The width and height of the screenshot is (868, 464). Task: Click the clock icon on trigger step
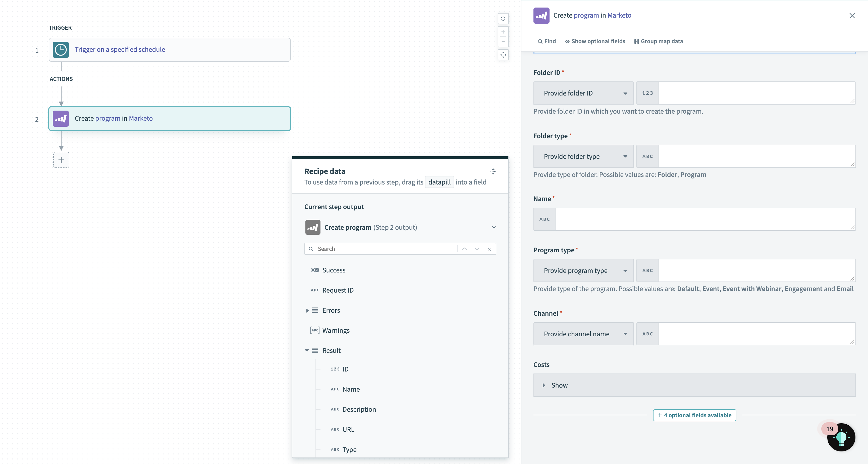(x=61, y=50)
